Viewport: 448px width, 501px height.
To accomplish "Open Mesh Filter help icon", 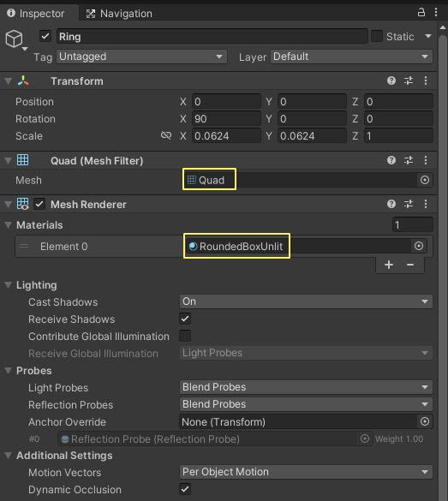I will [x=391, y=160].
